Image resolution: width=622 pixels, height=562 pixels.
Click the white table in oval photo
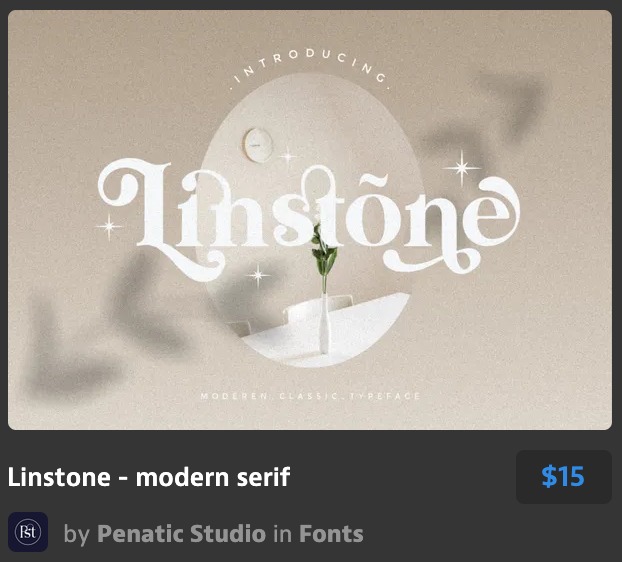327,331
